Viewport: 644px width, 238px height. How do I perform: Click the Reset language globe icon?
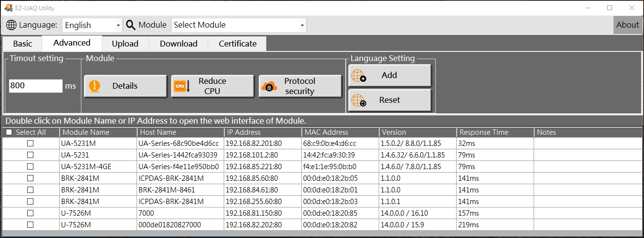pyautogui.click(x=359, y=100)
